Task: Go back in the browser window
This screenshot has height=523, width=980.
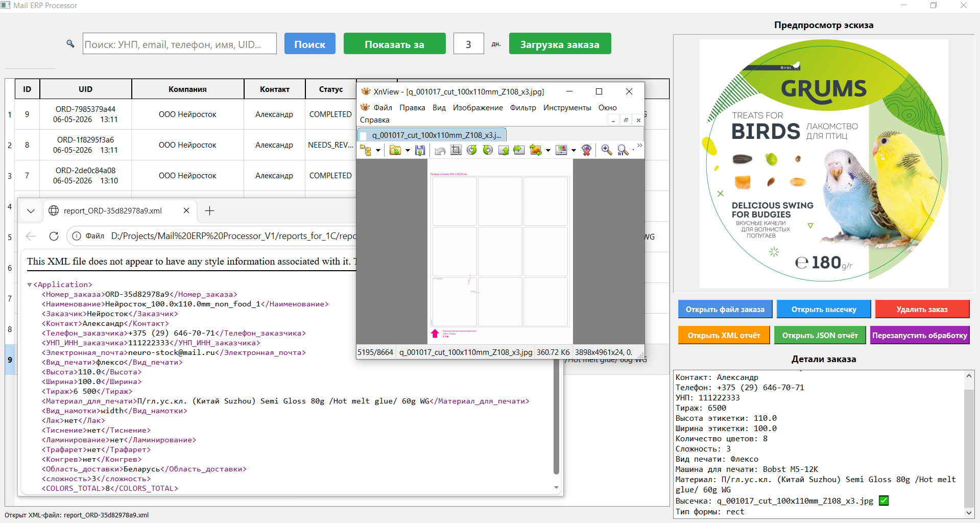Action: 31,236
